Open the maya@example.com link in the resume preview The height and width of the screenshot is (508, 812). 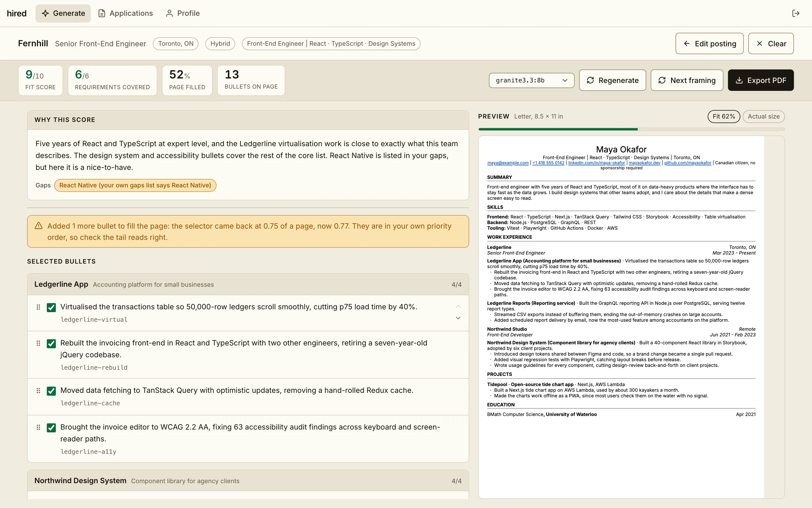508,163
